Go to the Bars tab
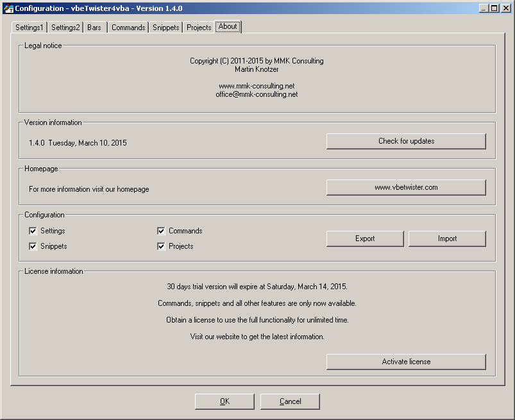 (x=94, y=28)
